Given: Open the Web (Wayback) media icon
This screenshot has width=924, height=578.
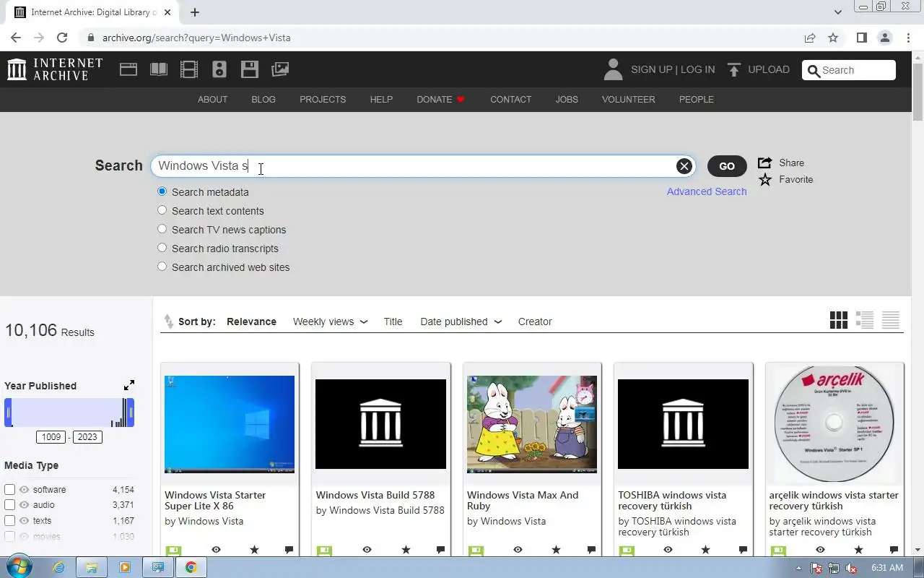Looking at the screenshot, I should [x=128, y=69].
